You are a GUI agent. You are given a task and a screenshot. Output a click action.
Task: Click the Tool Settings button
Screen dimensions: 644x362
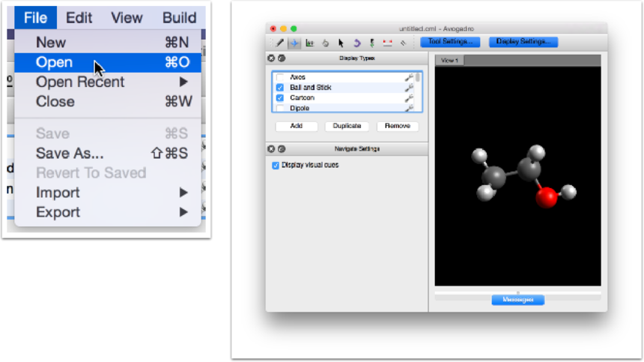449,42
